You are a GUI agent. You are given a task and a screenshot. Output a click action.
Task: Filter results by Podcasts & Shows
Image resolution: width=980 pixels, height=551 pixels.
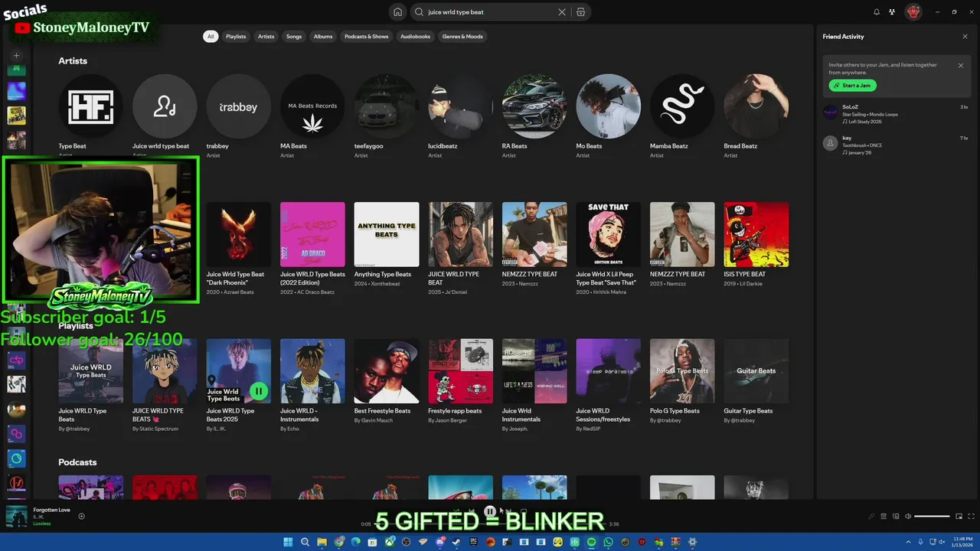(367, 36)
